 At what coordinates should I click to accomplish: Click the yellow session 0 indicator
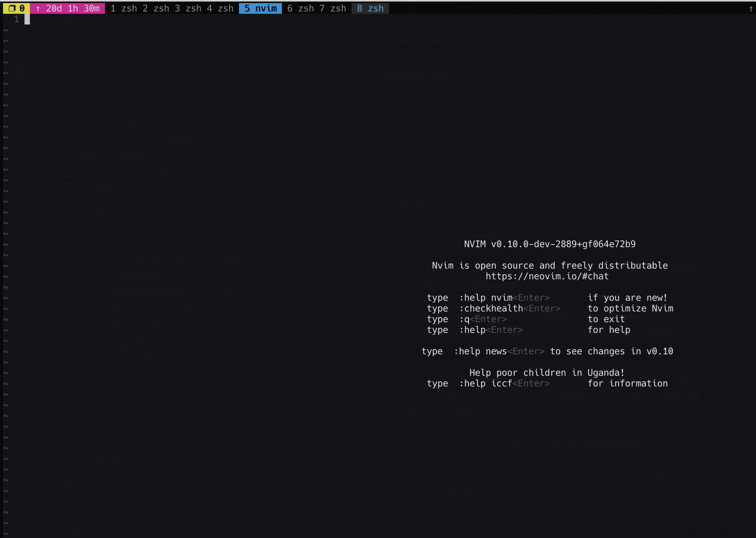click(16, 8)
